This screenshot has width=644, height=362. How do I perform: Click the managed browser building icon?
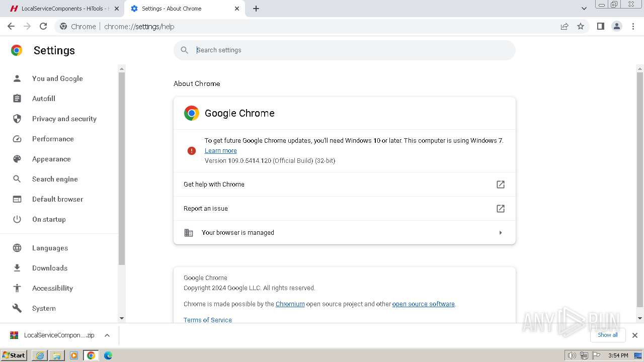(x=189, y=233)
